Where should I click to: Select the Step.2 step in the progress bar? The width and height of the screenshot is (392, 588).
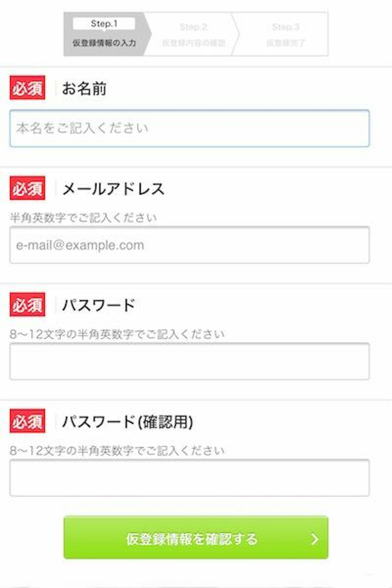pyautogui.click(x=194, y=34)
